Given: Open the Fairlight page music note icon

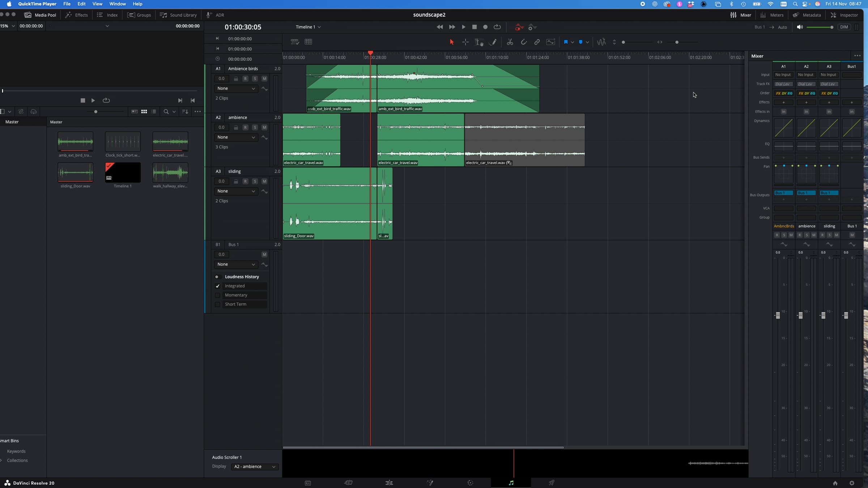Looking at the screenshot, I should [511, 483].
